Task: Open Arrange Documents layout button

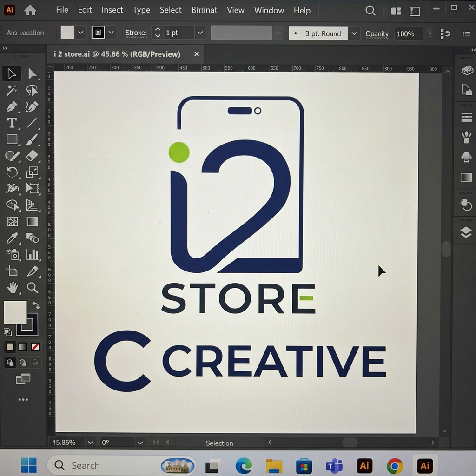Action: (396, 12)
